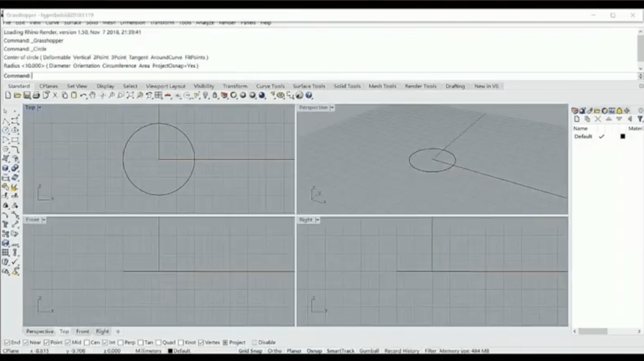Click the layer panel filter icon
The height and width of the screenshot is (361, 644).
(640, 119)
